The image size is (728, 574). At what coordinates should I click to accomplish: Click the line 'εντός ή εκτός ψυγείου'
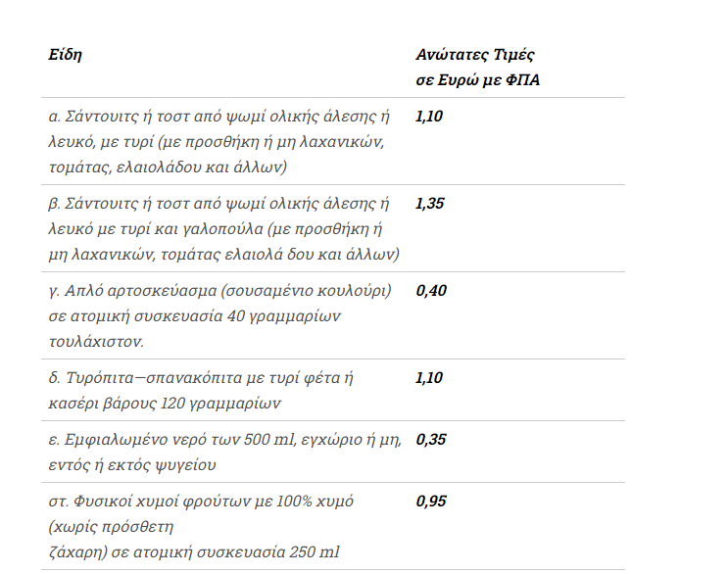(132, 465)
